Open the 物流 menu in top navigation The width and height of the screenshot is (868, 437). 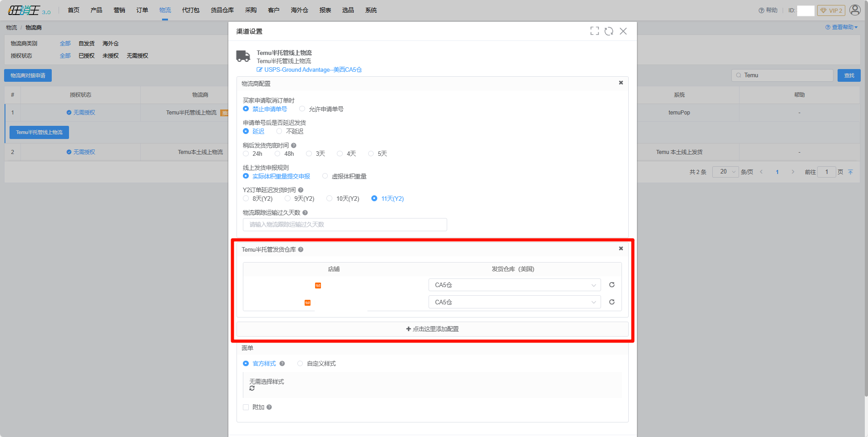coord(165,10)
